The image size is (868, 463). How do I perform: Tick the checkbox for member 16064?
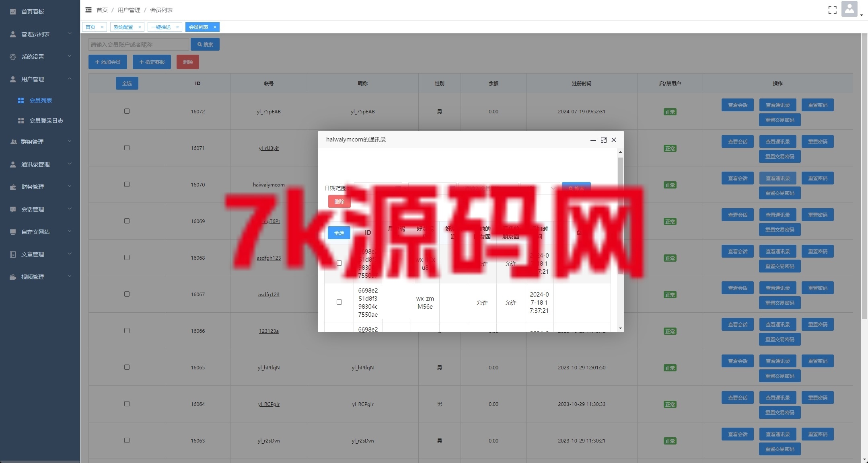pyautogui.click(x=127, y=404)
